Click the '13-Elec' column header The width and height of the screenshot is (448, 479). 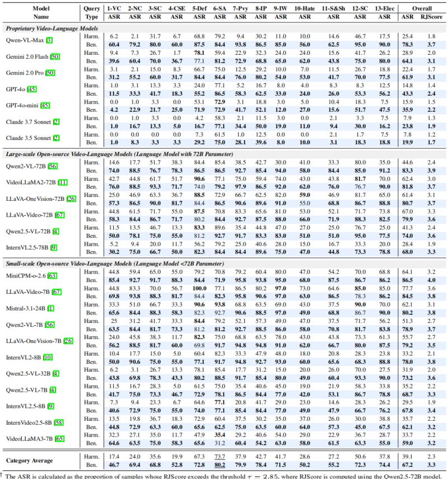coord(385,8)
